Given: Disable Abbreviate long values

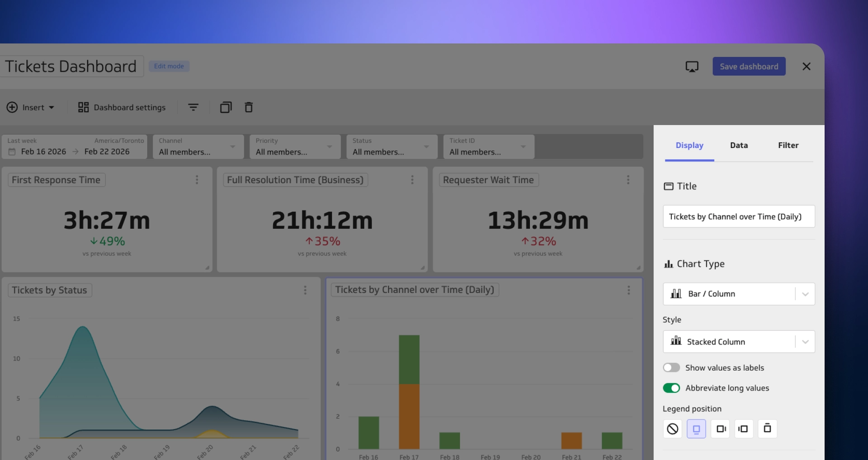Looking at the screenshot, I should pos(671,388).
